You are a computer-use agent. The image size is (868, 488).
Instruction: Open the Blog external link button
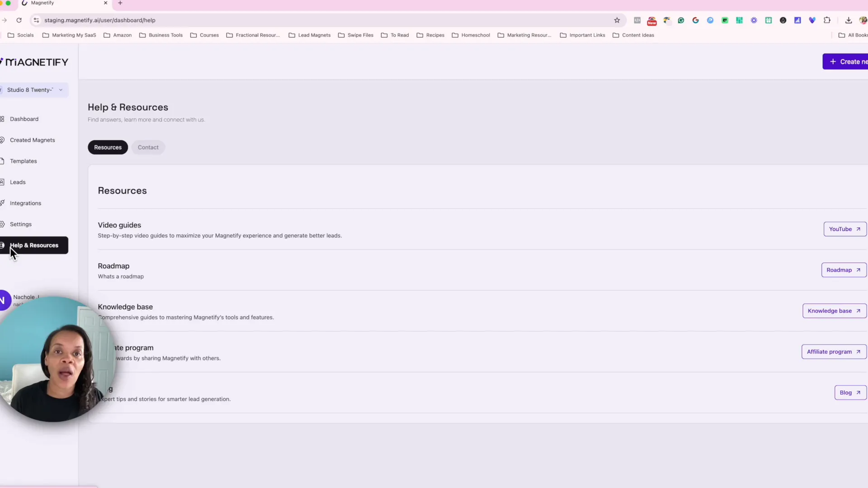click(x=850, y=393)
